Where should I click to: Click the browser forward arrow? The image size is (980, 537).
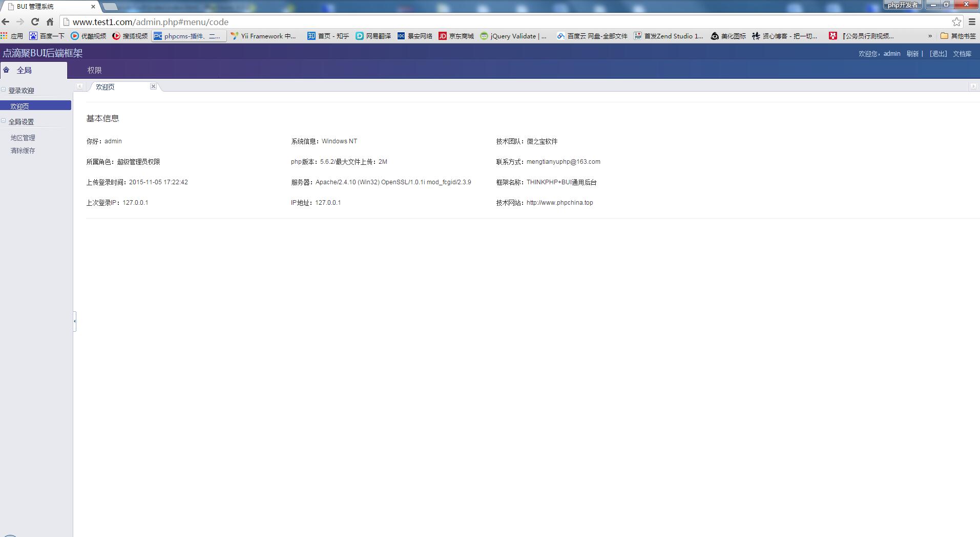(20, 22)
